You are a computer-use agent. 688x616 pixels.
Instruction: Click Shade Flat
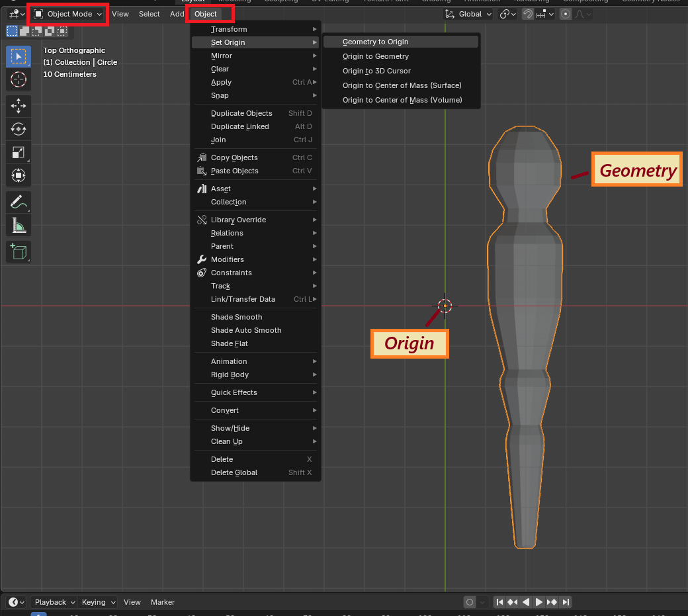click(255, 343)
